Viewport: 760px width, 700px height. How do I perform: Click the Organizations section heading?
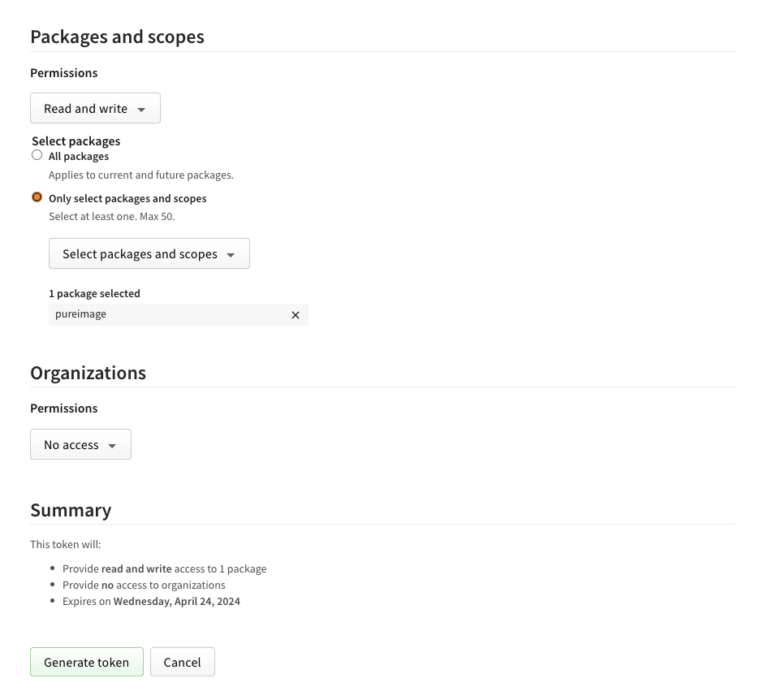88,373
